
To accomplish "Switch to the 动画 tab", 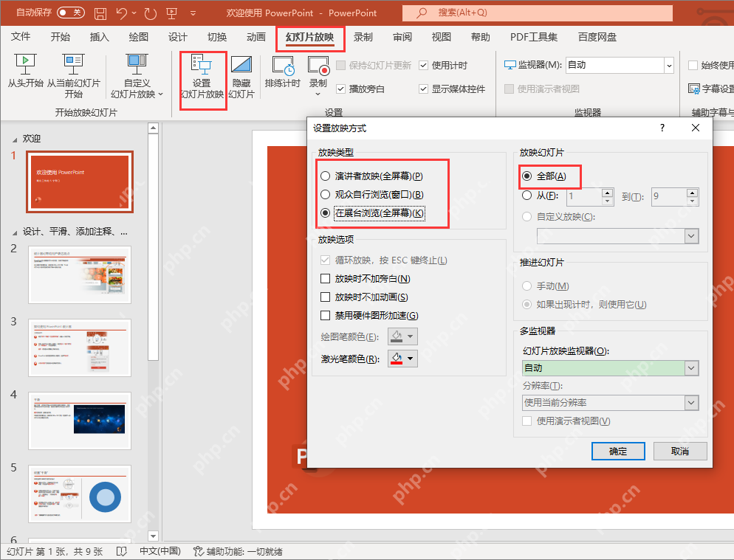I will click(256, 37).
